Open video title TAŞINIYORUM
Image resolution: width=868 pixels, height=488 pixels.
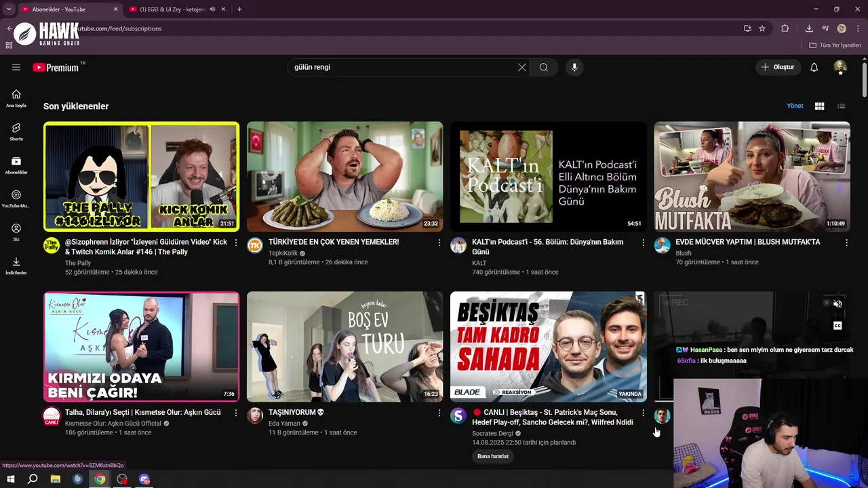point(296,412)
